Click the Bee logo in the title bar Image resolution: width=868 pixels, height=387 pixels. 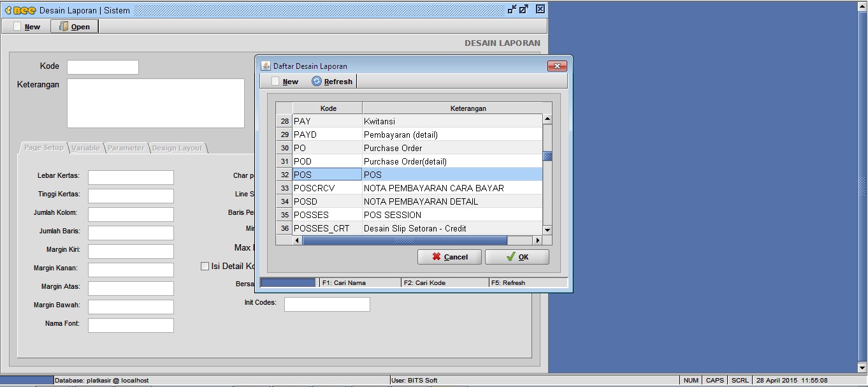tap(20, 10)
